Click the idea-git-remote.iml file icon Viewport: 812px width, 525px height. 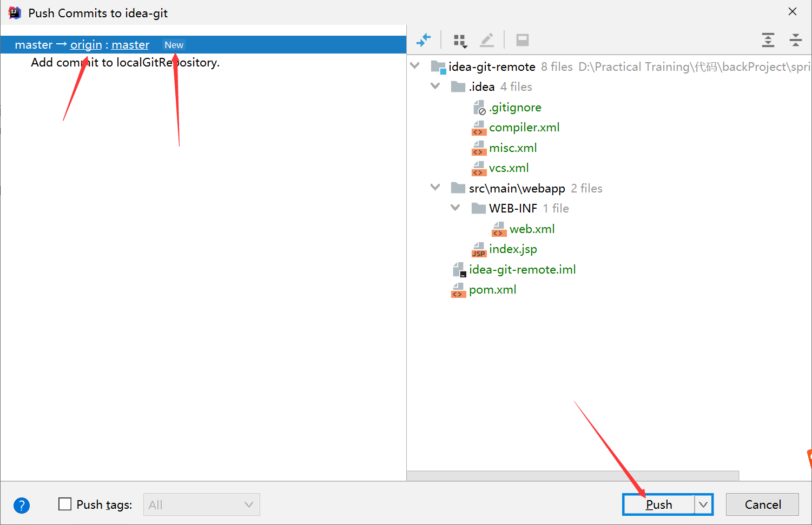click(x=459, y=270)
